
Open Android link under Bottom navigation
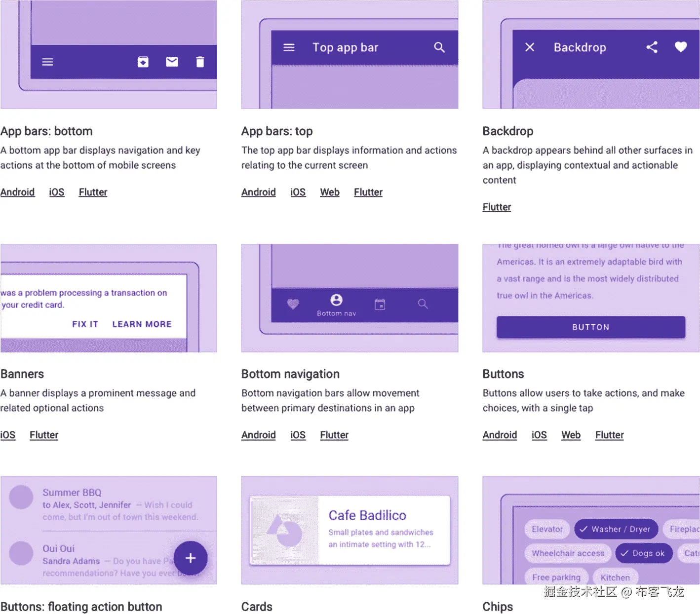(259, 435)
